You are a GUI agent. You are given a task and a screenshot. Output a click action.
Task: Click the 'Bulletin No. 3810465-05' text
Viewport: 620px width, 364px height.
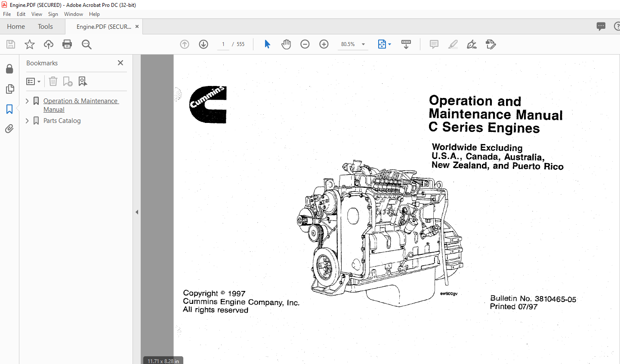(x=533, y=299)
